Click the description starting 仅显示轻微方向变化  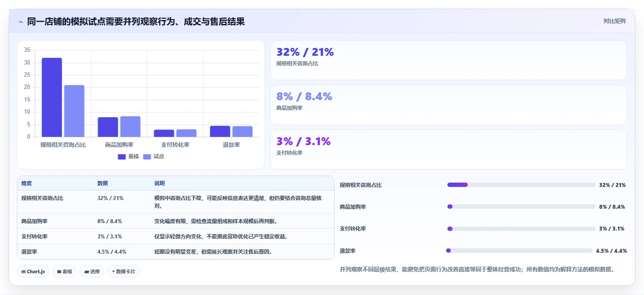221,237
